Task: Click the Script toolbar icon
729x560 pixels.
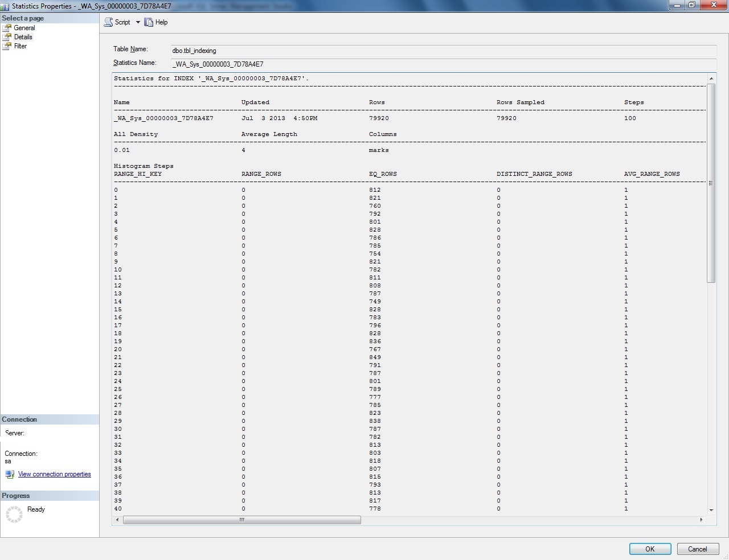Action: coord(108,22)
